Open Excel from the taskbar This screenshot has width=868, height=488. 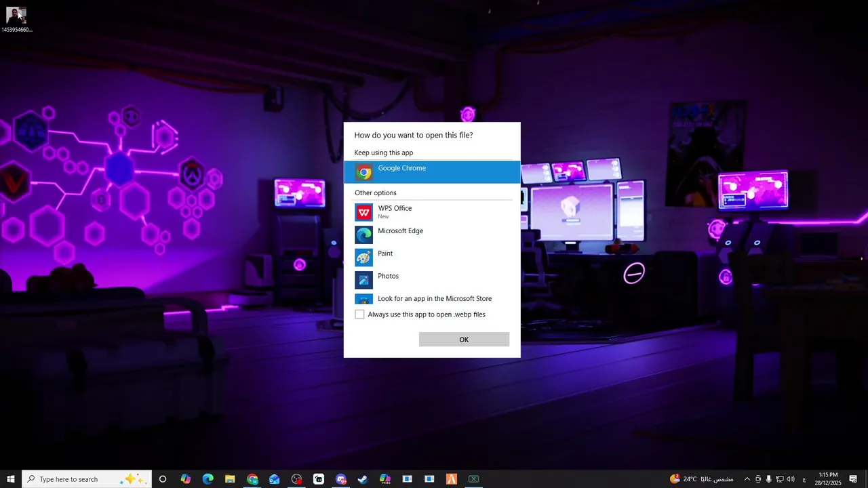tap(474, 479)
